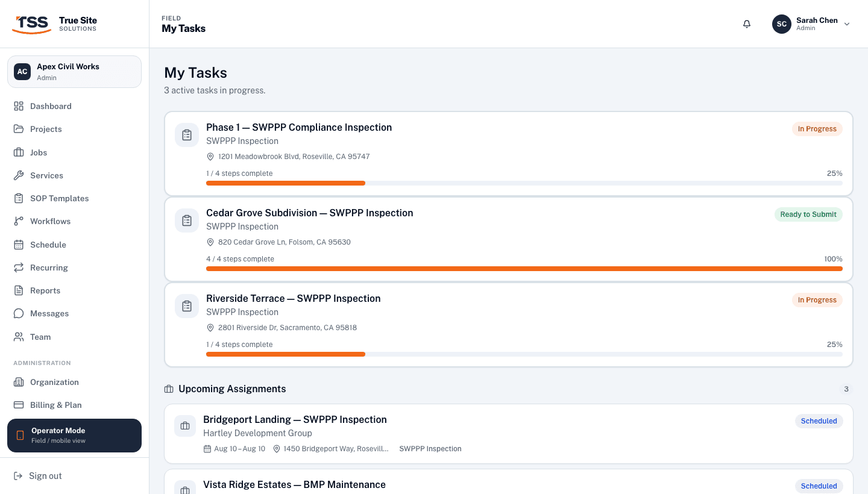Screen dimensions: 868x494
Task: Click the Upcoming Assignments briefcase icon
Action: [169, 389]
